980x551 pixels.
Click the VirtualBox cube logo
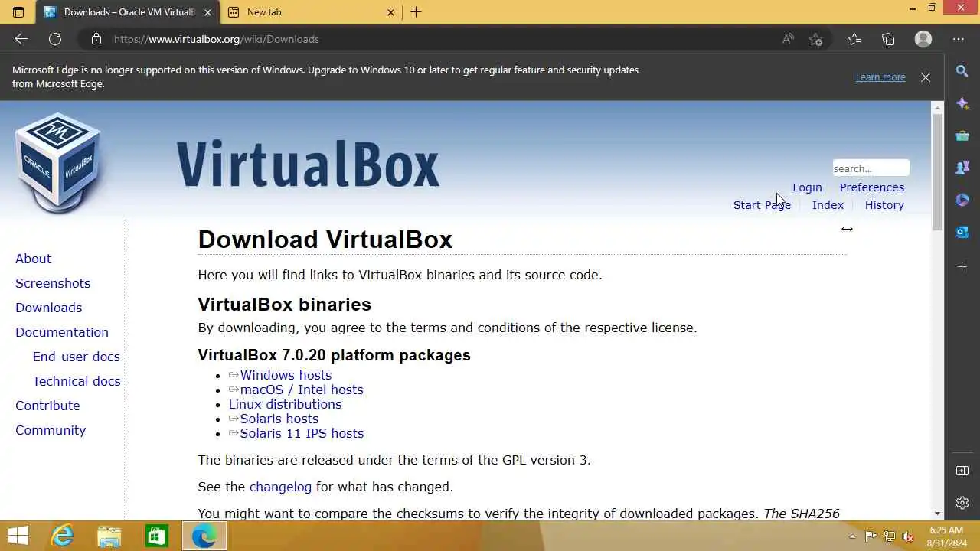pyautogui.click(x=58, y=162)
